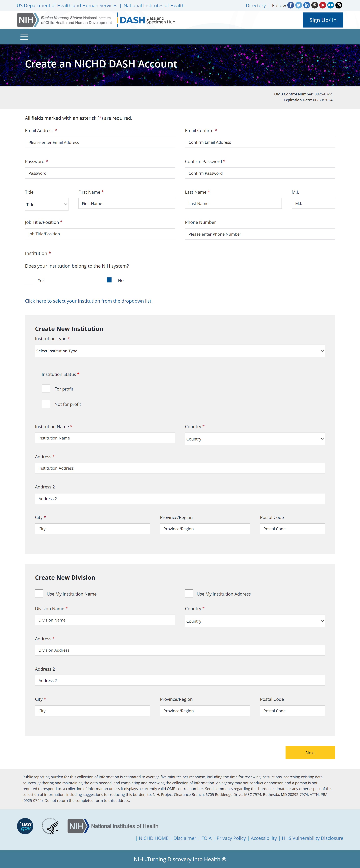
Task: Check Yes for NIH system institution
Action: pos(29,280)
